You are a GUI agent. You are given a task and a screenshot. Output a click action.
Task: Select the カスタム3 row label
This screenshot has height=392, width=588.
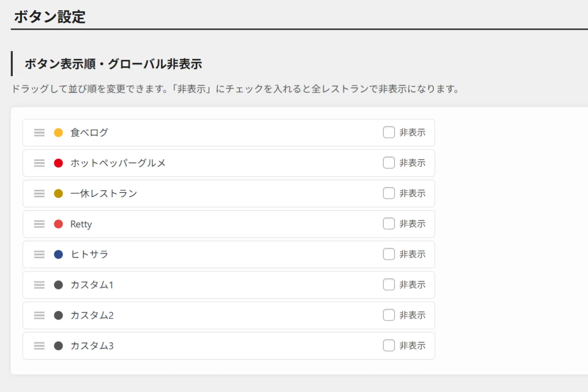92,345
